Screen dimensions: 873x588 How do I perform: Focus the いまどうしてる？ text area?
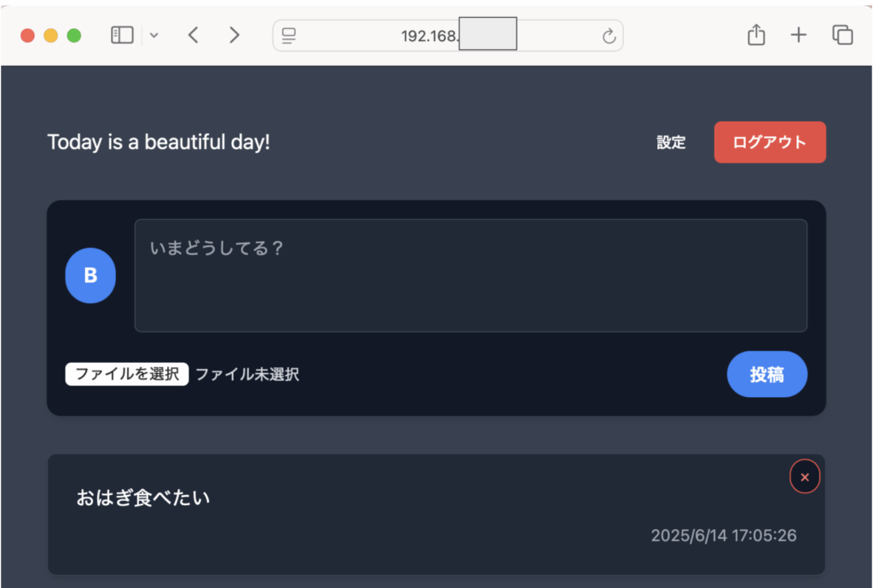pos(471,275)
